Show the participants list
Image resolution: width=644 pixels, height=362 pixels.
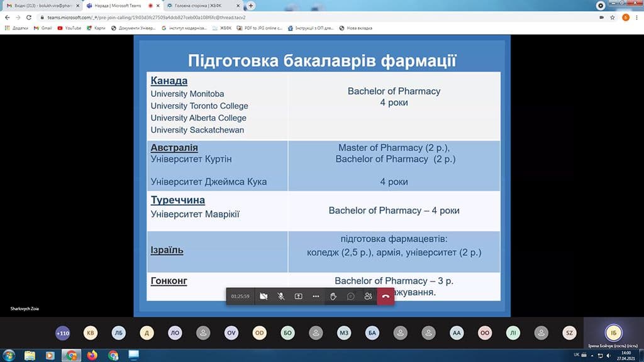pyautogui.click(x=368, y=297)
